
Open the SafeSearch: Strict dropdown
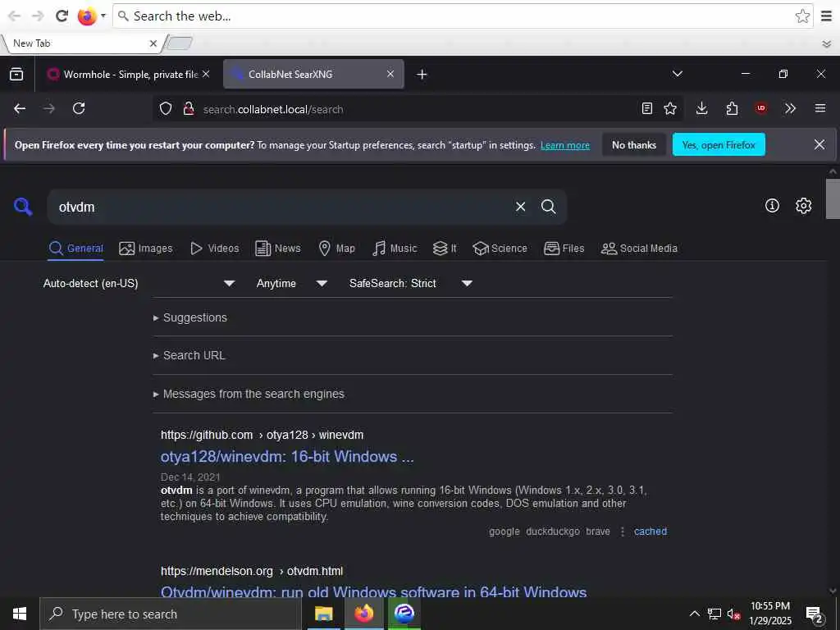(x=411, y=283)
